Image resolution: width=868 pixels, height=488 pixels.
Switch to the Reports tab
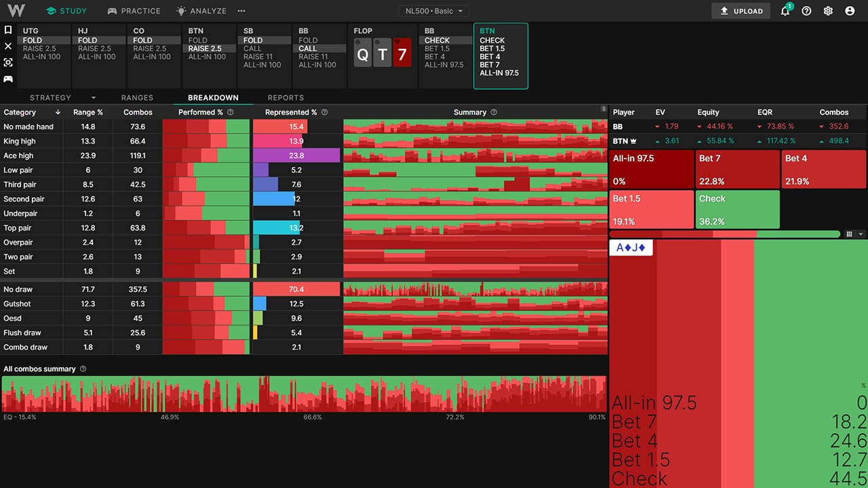285,98
